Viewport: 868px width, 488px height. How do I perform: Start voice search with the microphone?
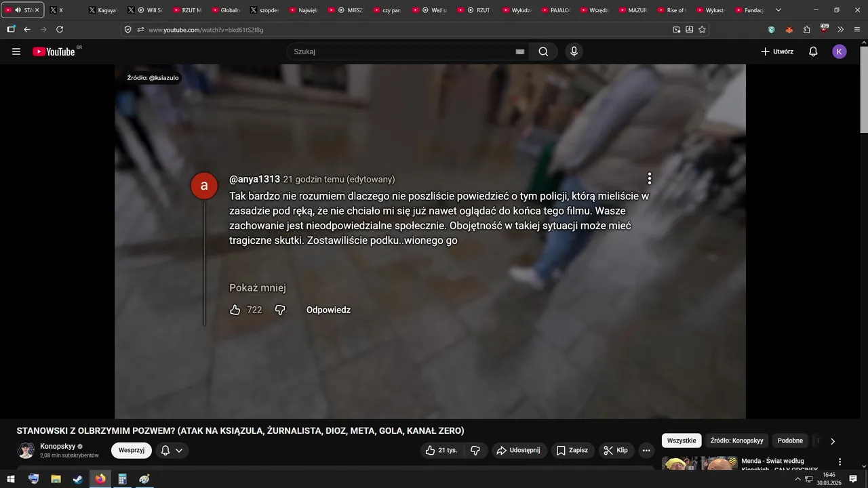point(574,52)
